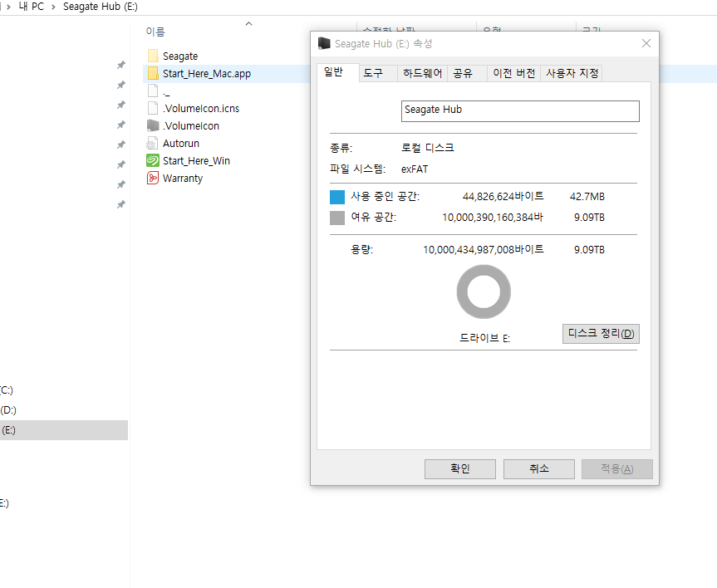The image size is (717, 588).
Task: Select the Warranty file name
Action: [183, 179]
